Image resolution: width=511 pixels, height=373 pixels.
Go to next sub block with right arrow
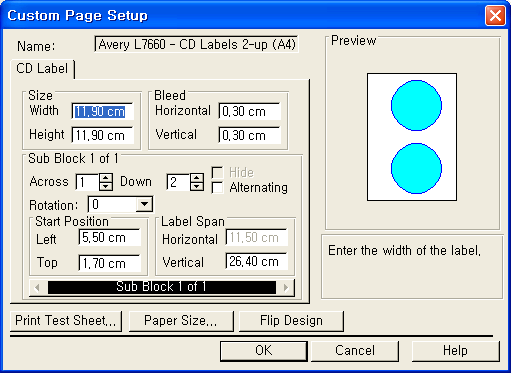[x=286, y=288]
